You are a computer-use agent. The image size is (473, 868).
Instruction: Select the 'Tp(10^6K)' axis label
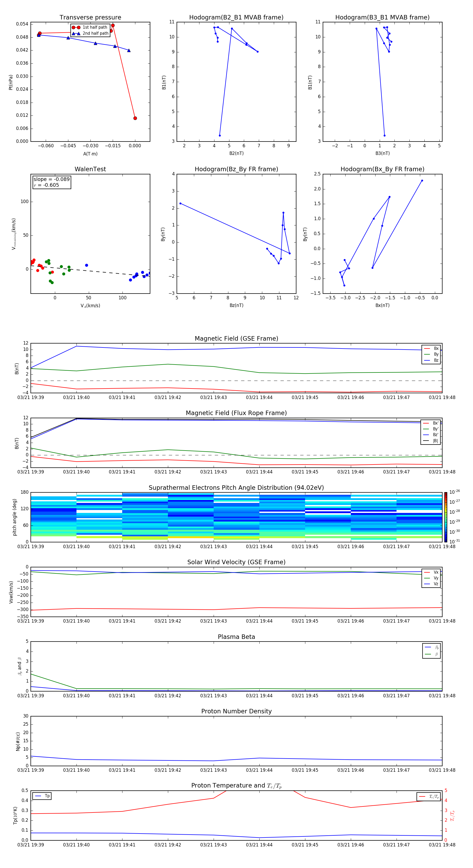pyautogui.click(x=15, y=815)
